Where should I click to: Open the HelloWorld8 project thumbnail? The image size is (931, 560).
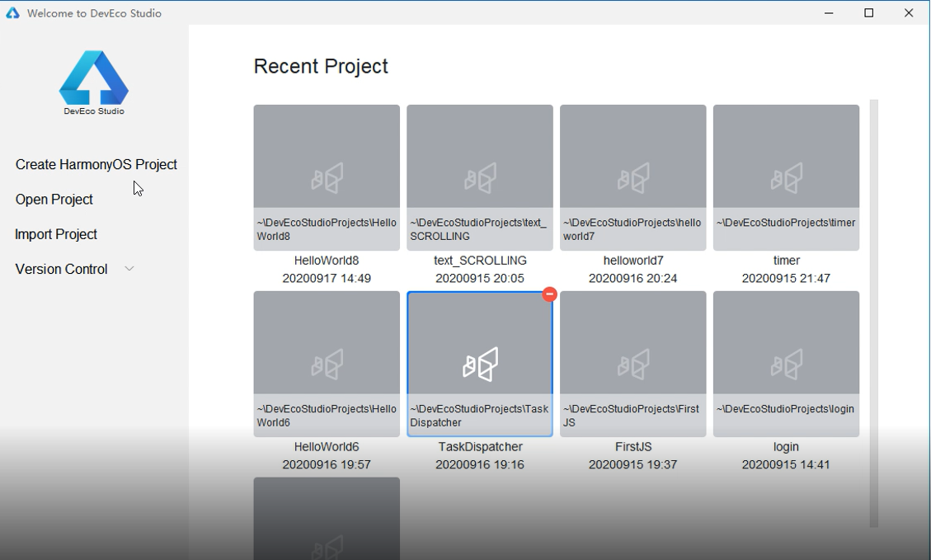coord(327,177)
